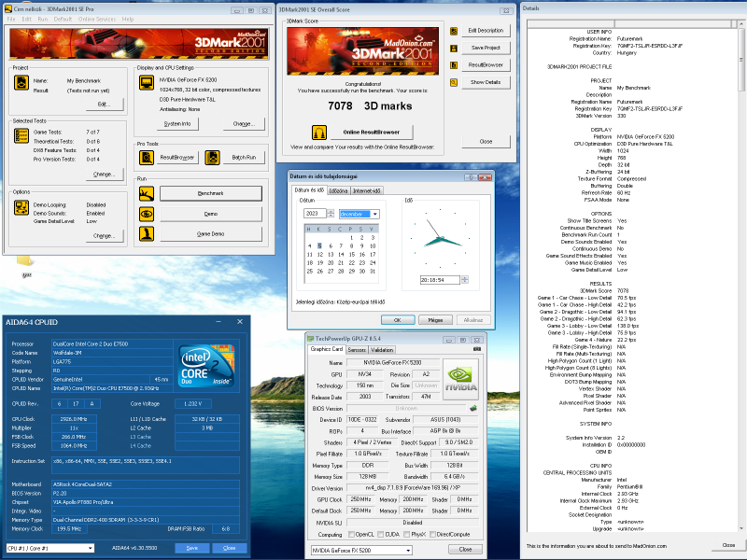The width and height of the screenshot is (747, 560).
Task: Open the desktop folder icon
Action: [25, 261]
